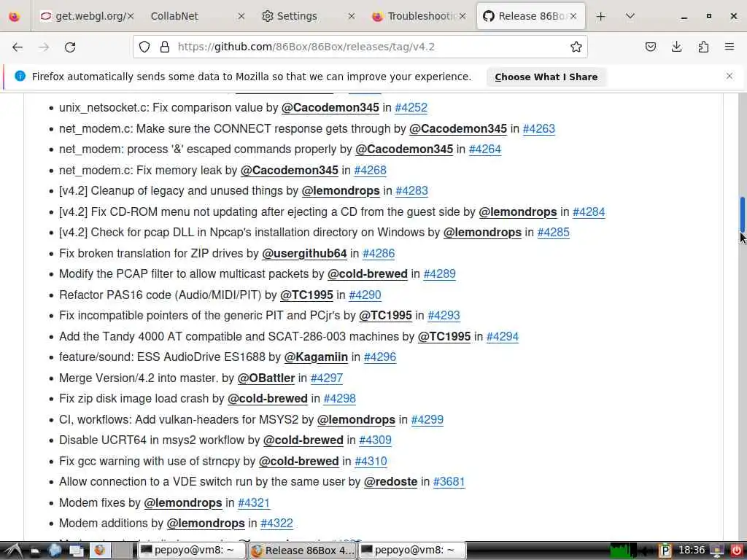The width and height of the screenshot is (747, 560).
Task: Open the Extensions puzzle icon
Action: point(703,47)
